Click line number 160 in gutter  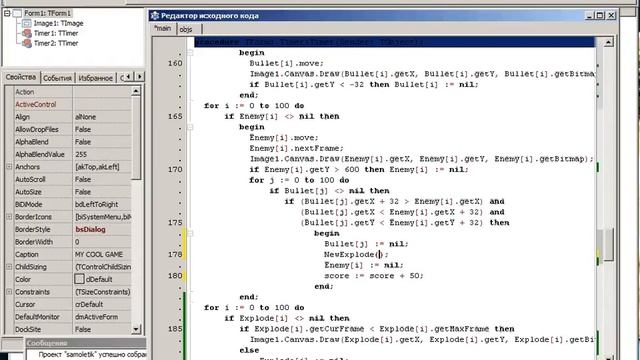(175, 63)
